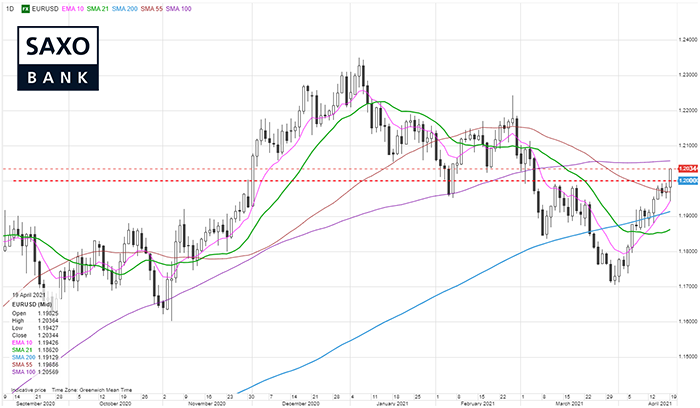Click the EURUSD (Mid) data box heading

(32, 304)
